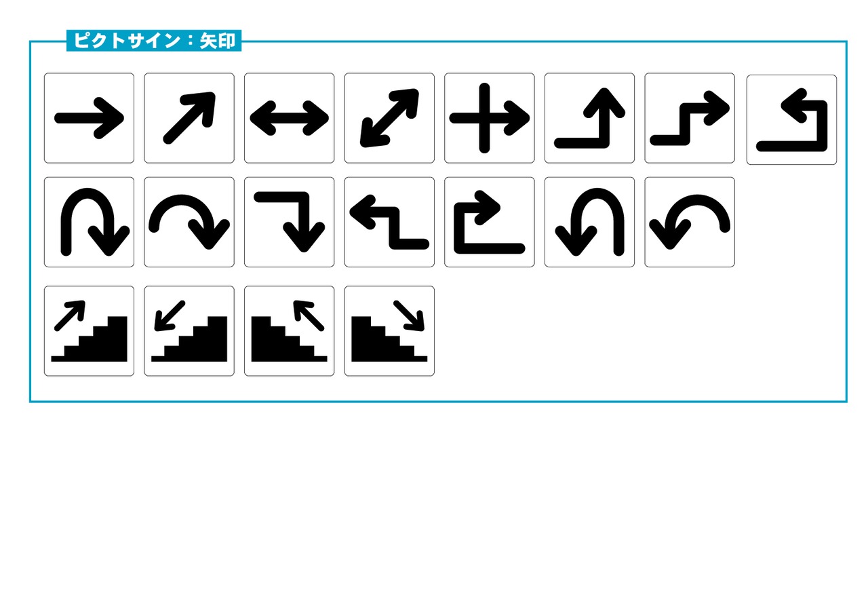Click the straight right arrow pictogram
868x614 pixels.
(x=89, y=118)
